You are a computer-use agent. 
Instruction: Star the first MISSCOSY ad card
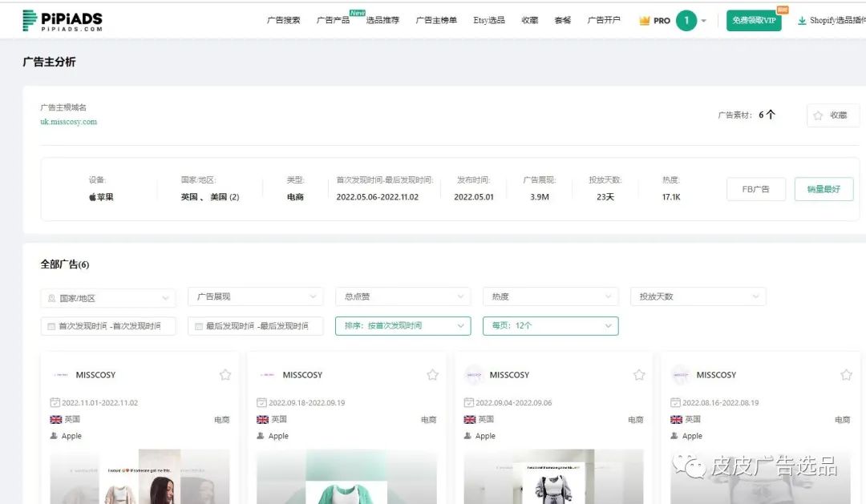coord(225,375)
